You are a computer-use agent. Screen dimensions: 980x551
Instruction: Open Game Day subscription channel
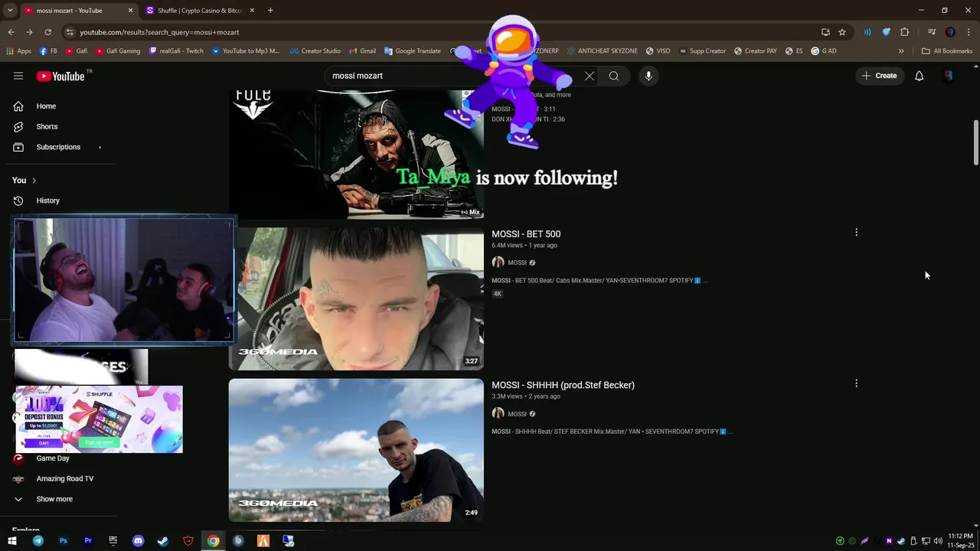point(53,458)
